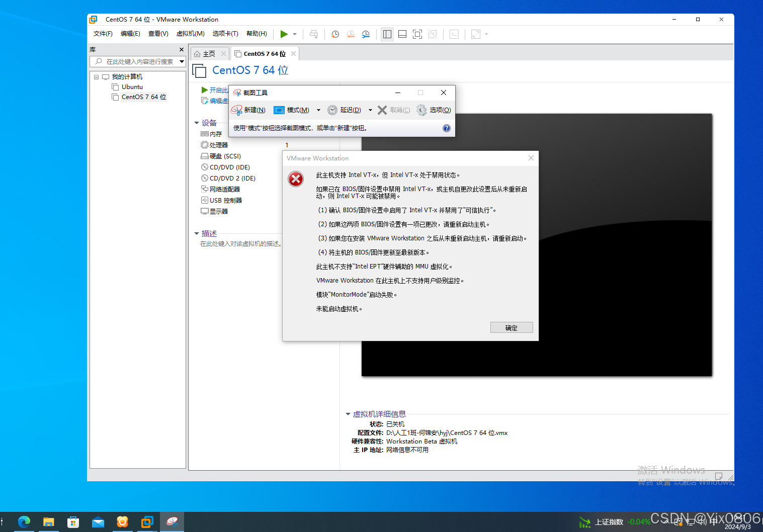Click the stretch guest display icon
This screenshot has width=763, height=532.
click(476, 34)
